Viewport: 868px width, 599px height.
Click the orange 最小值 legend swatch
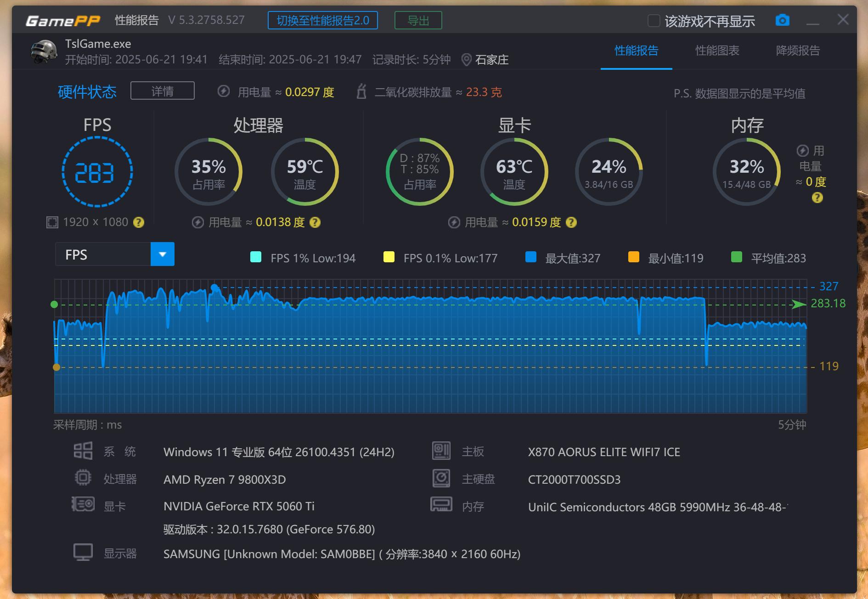[x=634, y=257]
